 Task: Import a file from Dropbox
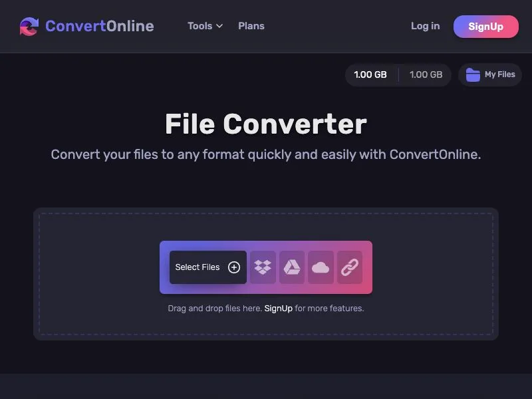(263, 267)
